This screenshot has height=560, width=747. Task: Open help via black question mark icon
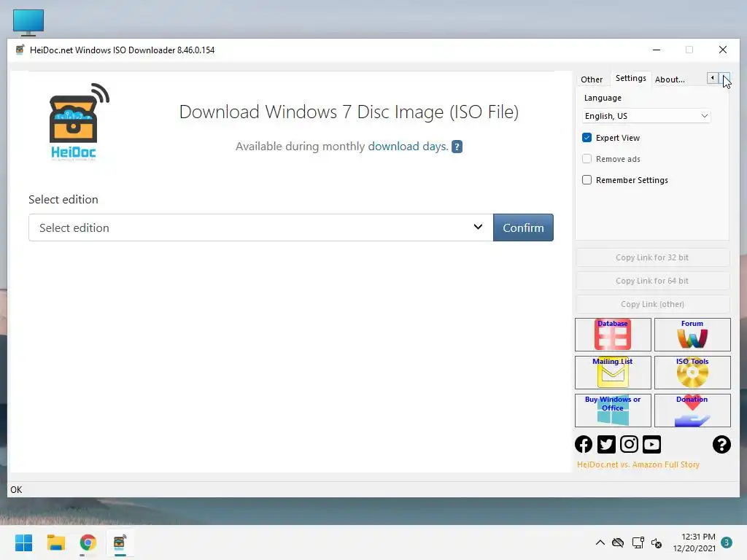point(721,444)
